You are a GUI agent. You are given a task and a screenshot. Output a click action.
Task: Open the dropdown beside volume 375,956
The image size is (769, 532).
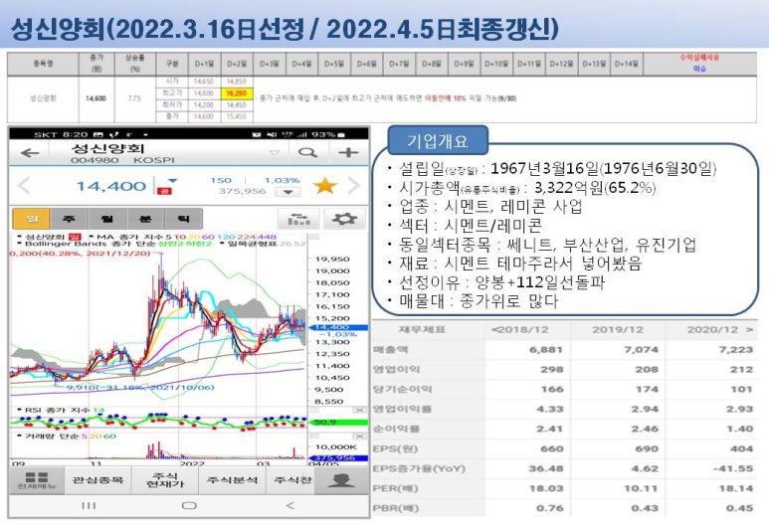(288, 192)
